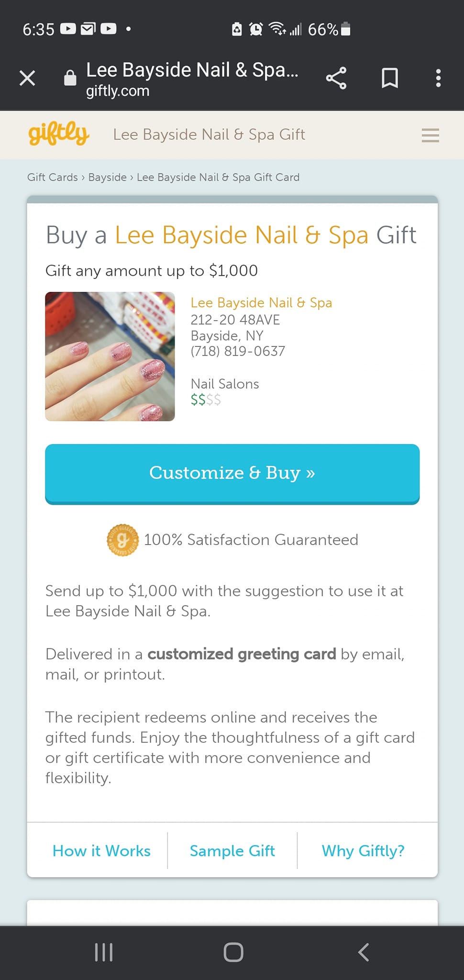Switch to the Sample Gift tab
Viewport: 464px width, 980px height.
[232, 851]
